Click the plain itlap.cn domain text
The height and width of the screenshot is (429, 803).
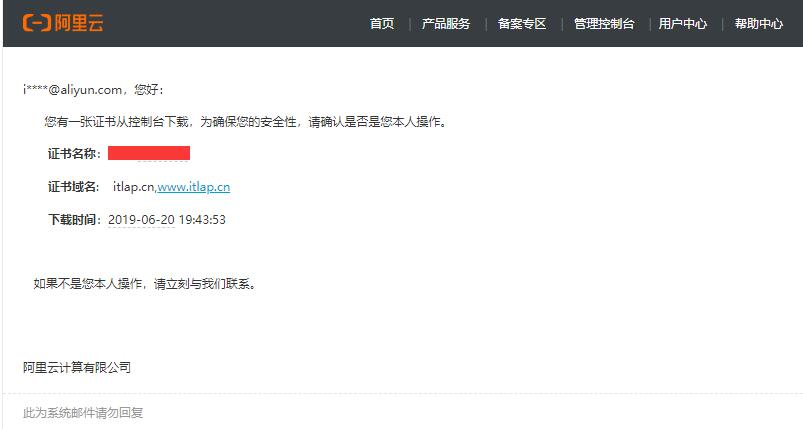pos(133,187)
